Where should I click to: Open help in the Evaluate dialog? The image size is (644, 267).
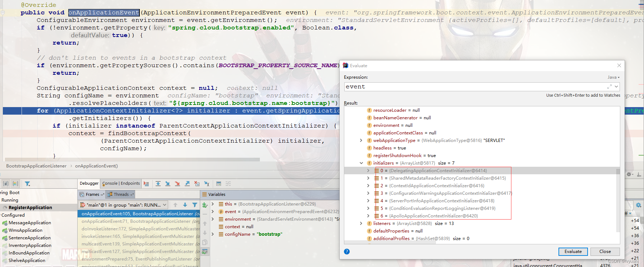(347, 252)
